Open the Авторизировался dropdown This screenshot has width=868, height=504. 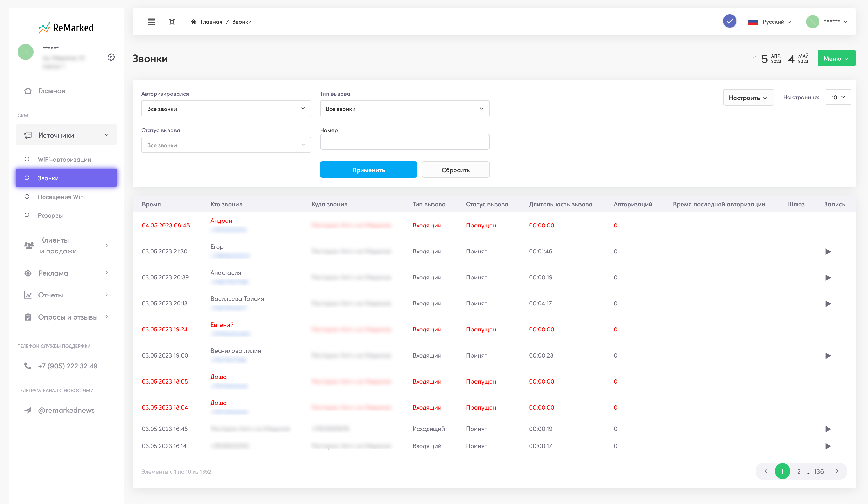point(226,109)
